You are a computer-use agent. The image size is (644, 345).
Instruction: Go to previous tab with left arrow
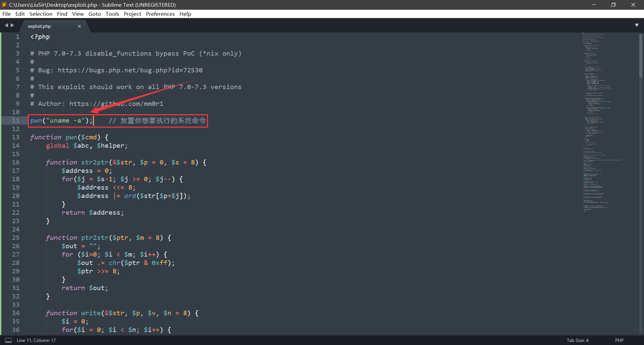6,25
